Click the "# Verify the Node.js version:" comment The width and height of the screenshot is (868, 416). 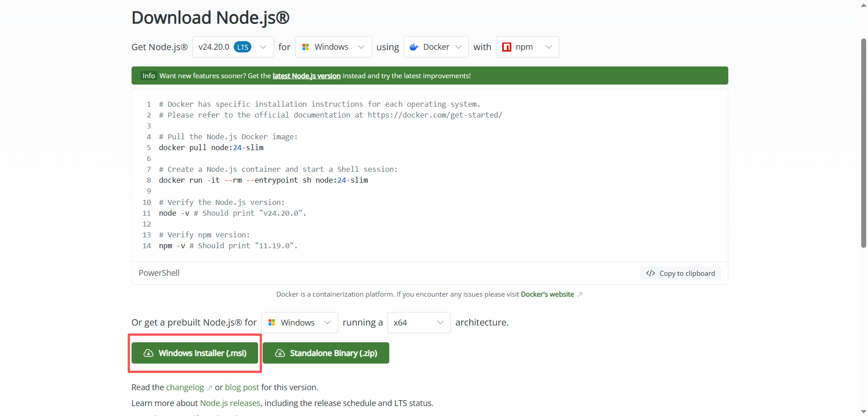222,203
